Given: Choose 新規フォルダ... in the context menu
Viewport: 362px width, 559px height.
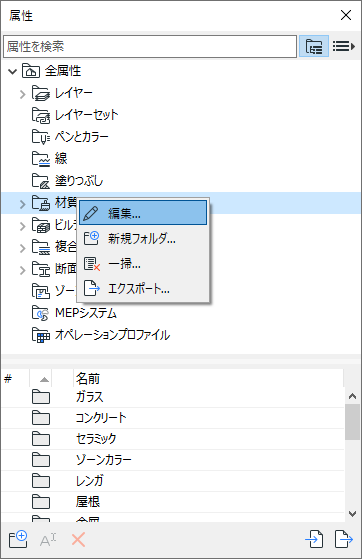Looking at the screenshot, I should [x=143, y=238].
